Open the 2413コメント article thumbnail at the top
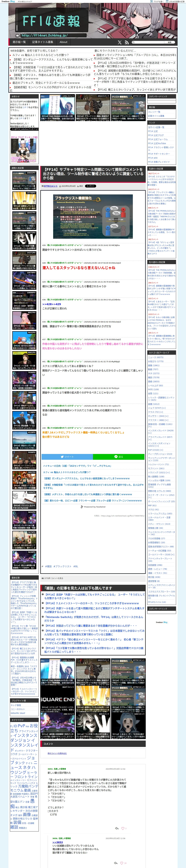 tap(93, 107)
